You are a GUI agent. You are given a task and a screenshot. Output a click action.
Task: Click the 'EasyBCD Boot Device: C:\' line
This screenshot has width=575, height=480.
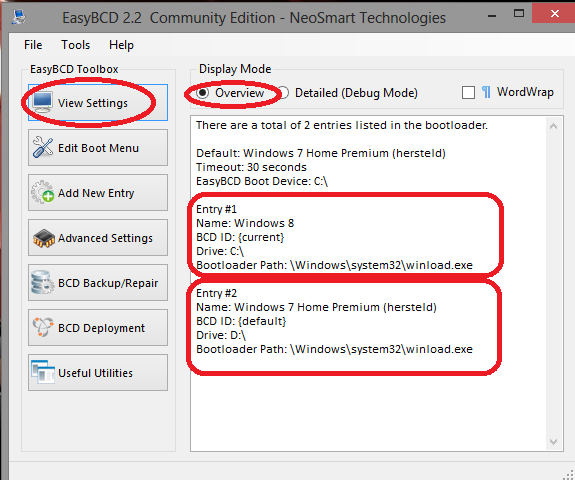(262, 181)
